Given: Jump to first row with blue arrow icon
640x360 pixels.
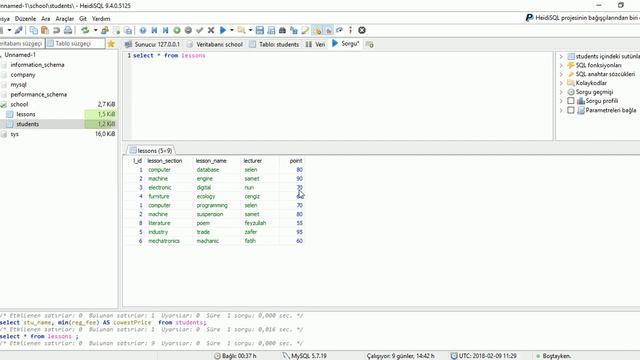Looking at the screenshot, I should 154,30.
